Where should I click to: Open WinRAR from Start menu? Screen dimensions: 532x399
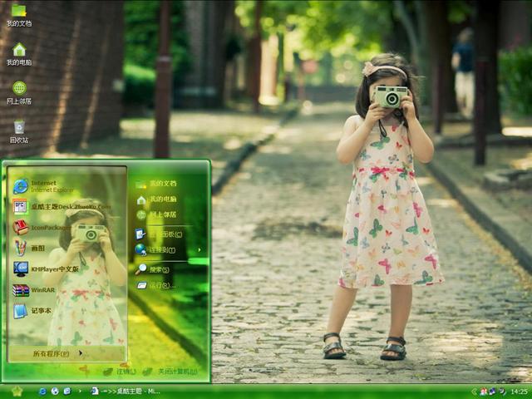[x=33, y=290]
